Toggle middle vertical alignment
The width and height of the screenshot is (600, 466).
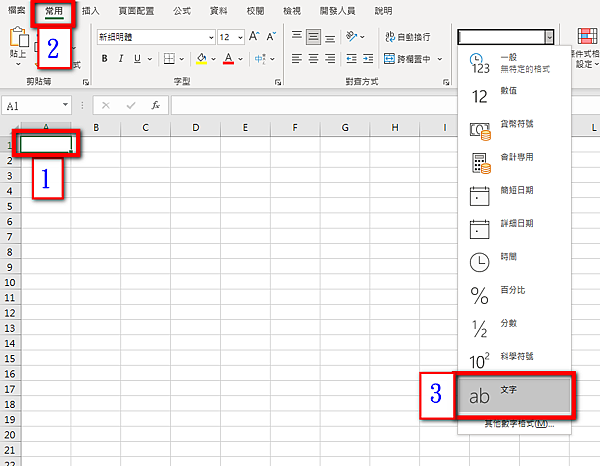[313, 37]
